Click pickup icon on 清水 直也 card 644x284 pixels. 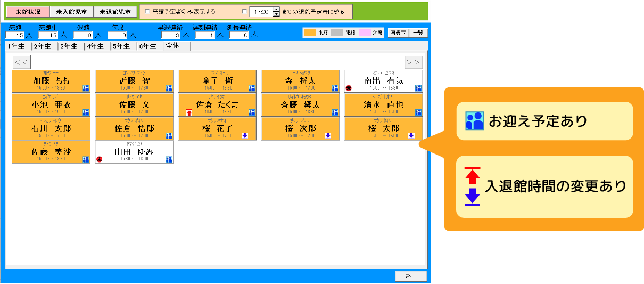418,112
